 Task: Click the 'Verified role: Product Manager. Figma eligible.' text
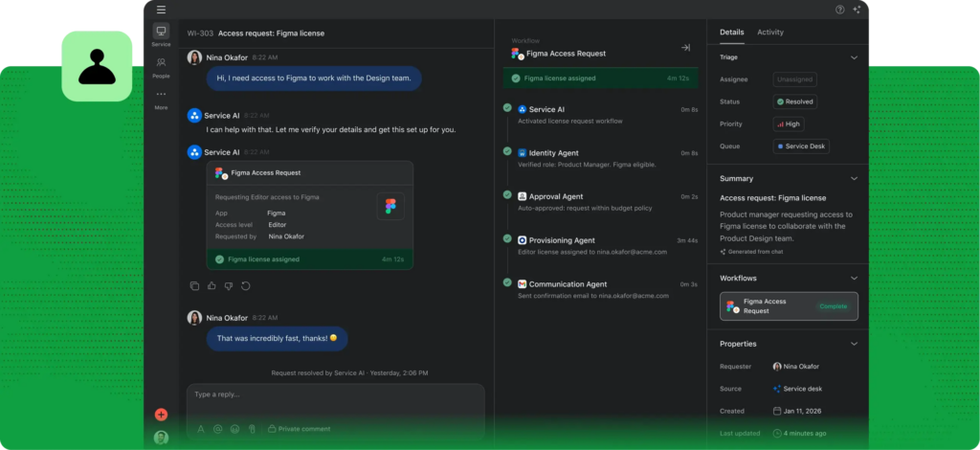(x=587, y=165)
